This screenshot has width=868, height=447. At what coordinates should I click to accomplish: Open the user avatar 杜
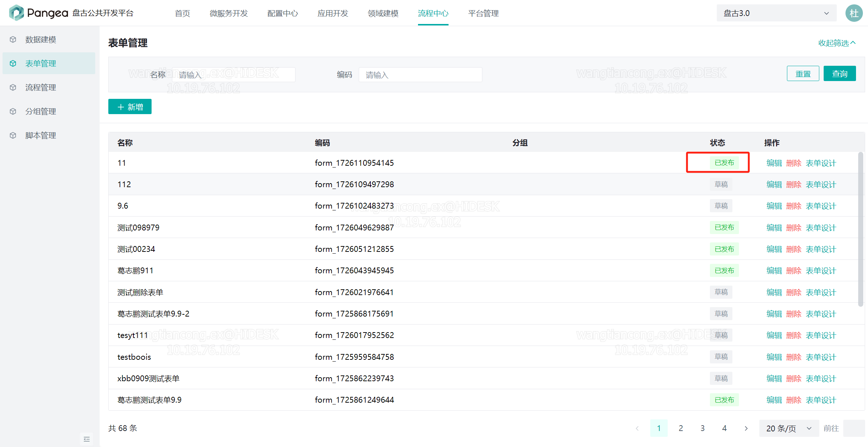[854, 13]
